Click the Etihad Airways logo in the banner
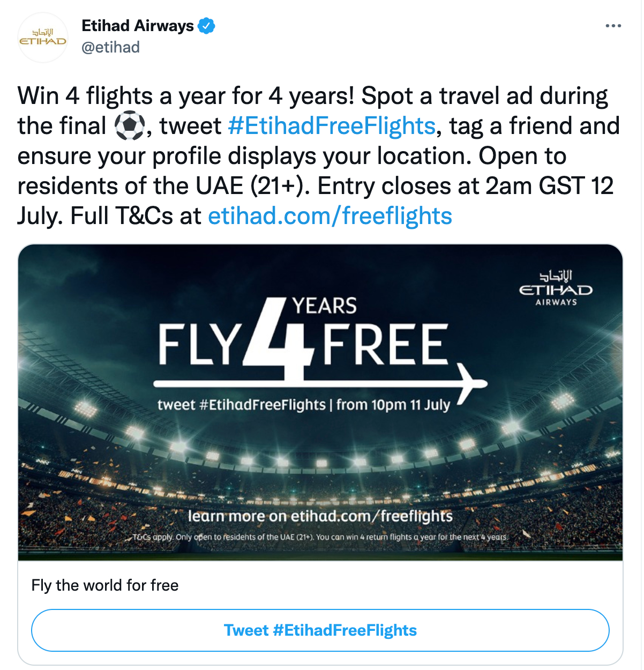Image resolution: width=644 pixels, height=670 pixels. click(x=556, y=288)
